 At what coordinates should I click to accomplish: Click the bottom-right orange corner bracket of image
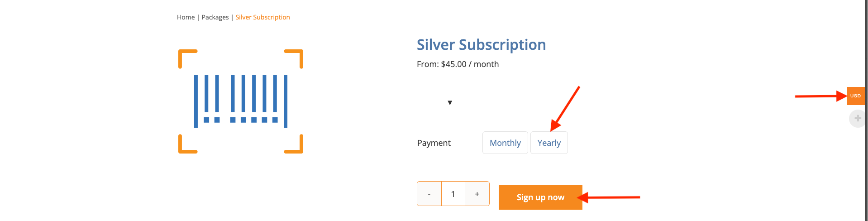[x=294, y=144]
